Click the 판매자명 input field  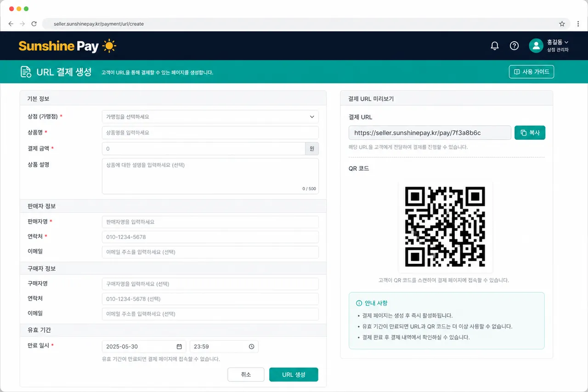point(210,222)
